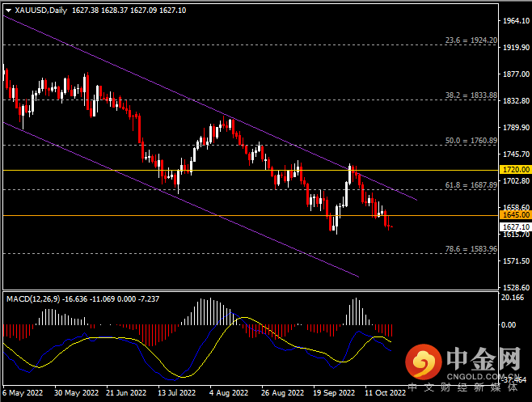Select the XAUUSD,Daily symbol title
This screenshot has height=402, width=532.
(x=40, y=11)
